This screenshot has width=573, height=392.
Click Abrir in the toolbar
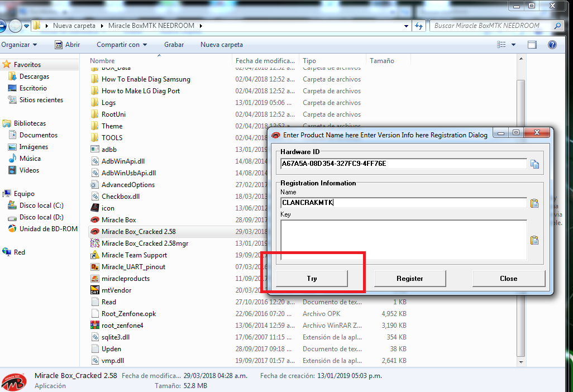[73, 44]
